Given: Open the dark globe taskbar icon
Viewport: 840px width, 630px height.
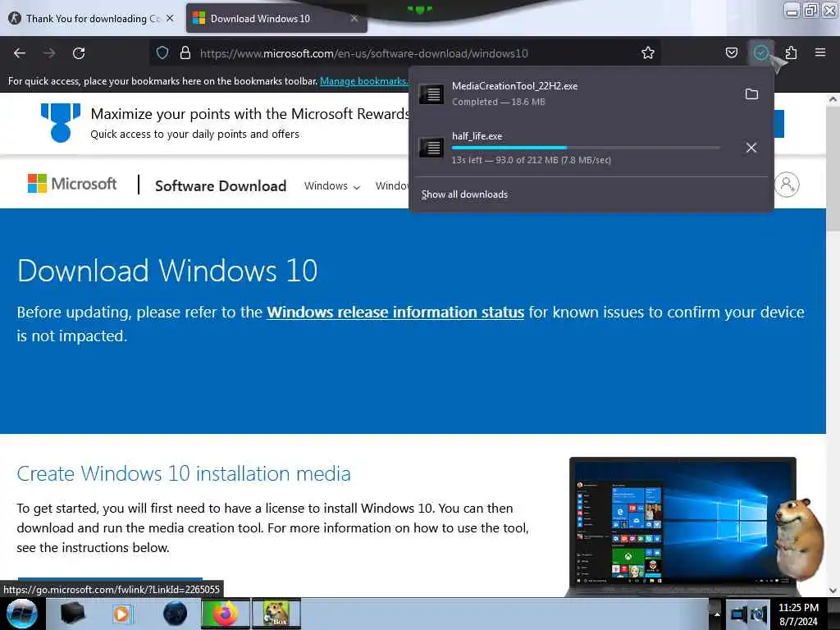Looking at the screenshot, I should pyautogui.click(x=175, y=614).
